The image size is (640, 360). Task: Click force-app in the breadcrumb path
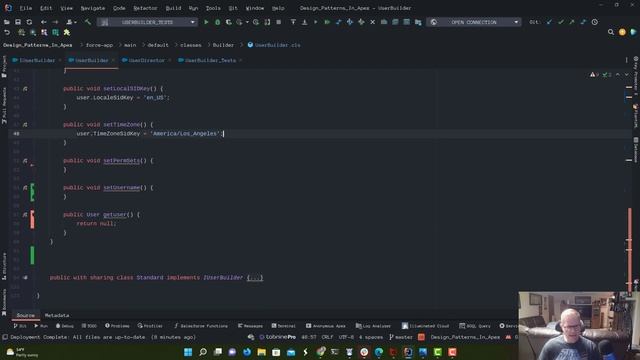coord(99,45)
